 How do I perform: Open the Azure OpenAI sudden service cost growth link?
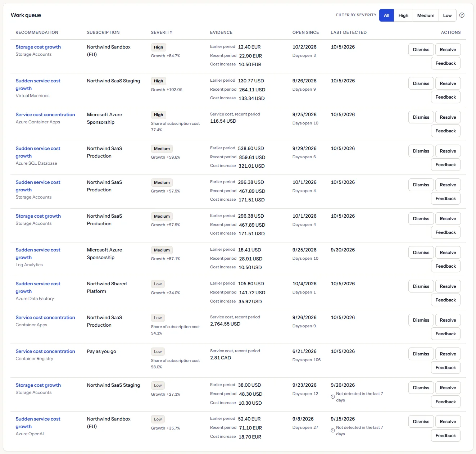pyautogui.click(x=38, y=423)
